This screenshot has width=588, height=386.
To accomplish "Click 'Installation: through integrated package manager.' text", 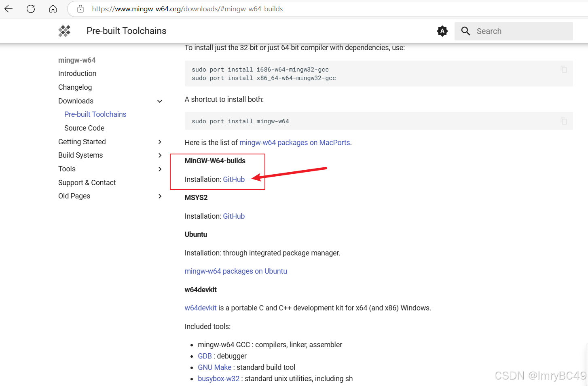I will pos(262,253).
